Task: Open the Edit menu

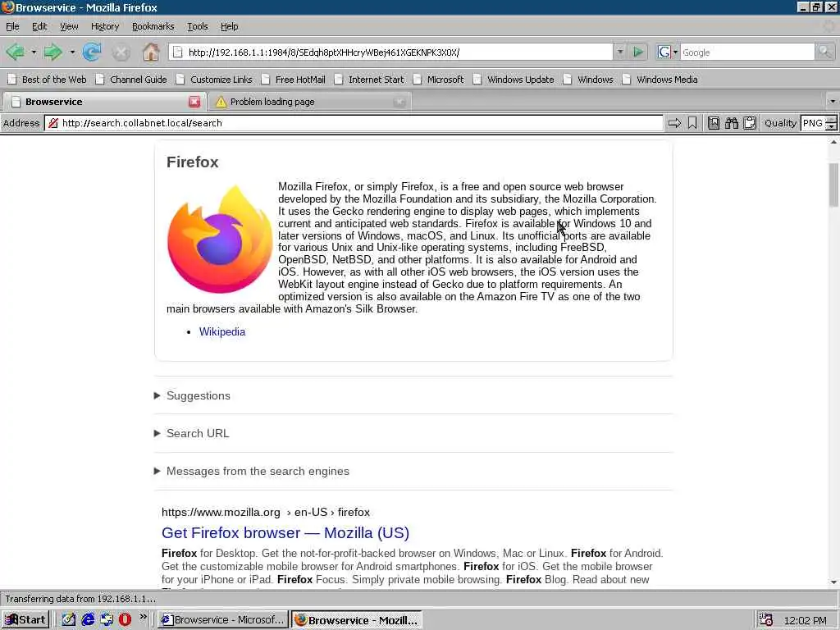Action: [x=39, y=26]
